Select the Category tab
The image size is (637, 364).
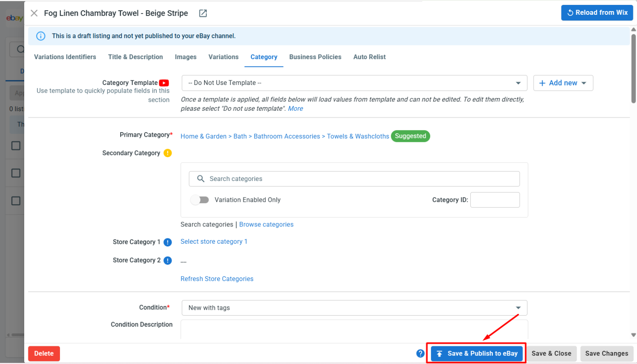[x=264, y=57]
